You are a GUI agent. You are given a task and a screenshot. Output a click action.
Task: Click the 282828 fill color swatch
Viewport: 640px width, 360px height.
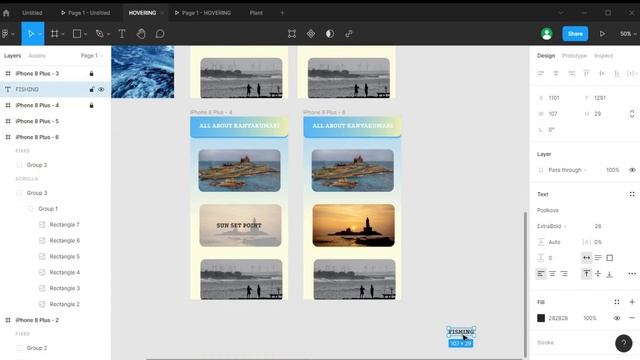[541, 318]
